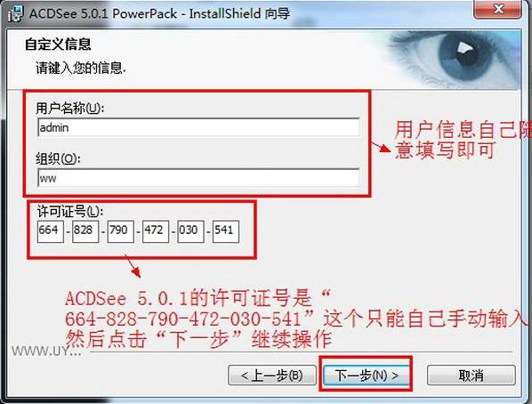The width and height of the screenshot is (532, 404).
Task: Click the 许可证号(L) label
Action: pyautogui.click(x=70, y=212)
